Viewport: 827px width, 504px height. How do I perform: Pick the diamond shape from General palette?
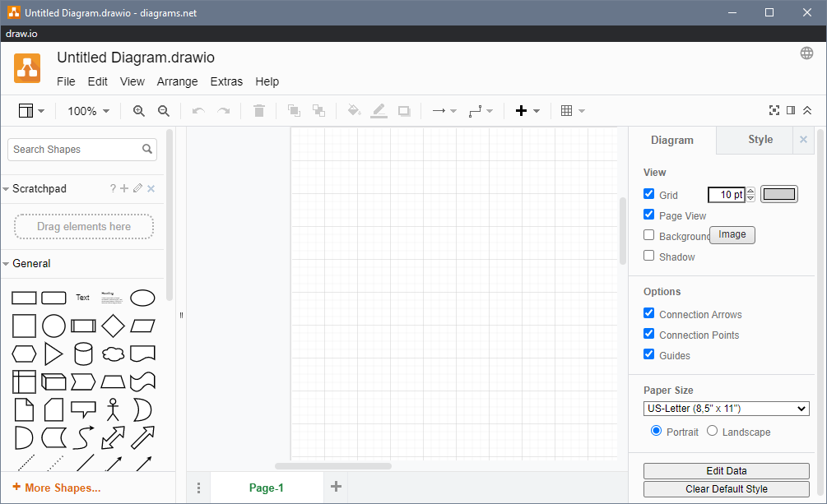pyautogui.click(x=113, y=326)
